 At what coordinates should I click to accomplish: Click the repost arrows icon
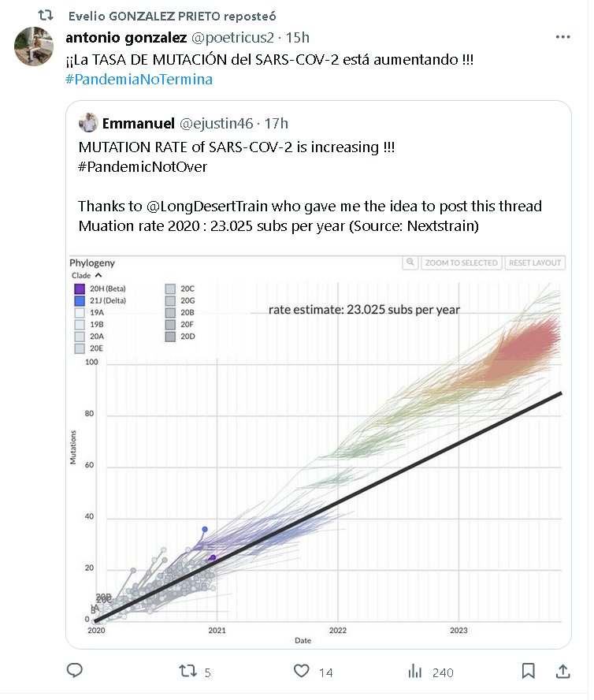[x=188, y=671]
